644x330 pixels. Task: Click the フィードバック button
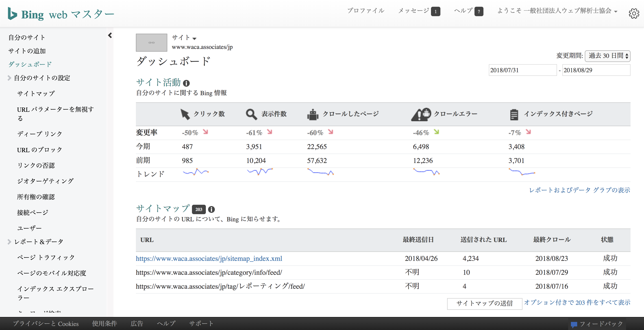[597, 324]
